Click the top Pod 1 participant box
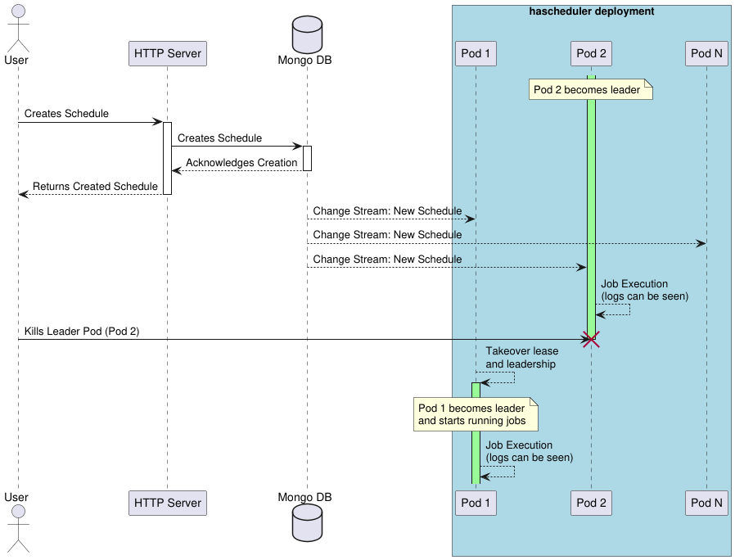The image size is (735, 560). 476,54
